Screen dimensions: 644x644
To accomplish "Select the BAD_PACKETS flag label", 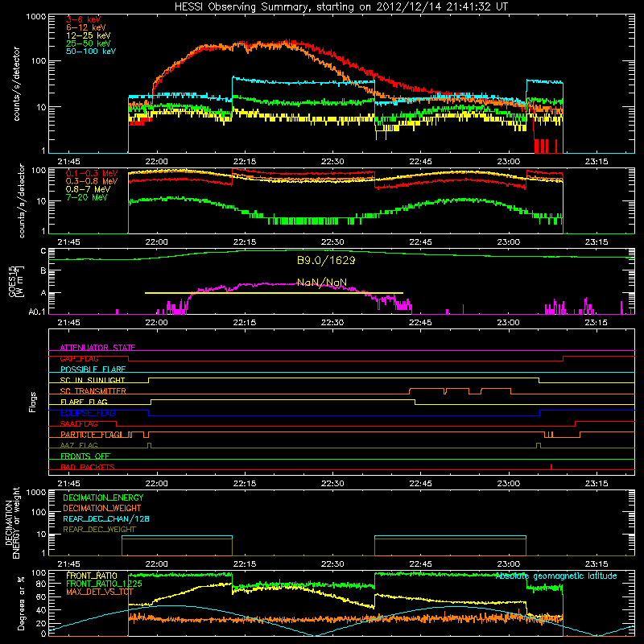I will click(88, 467).
